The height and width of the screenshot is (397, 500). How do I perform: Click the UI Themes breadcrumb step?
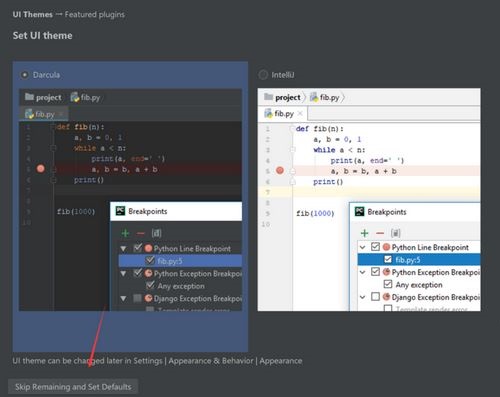coord(33,15)
